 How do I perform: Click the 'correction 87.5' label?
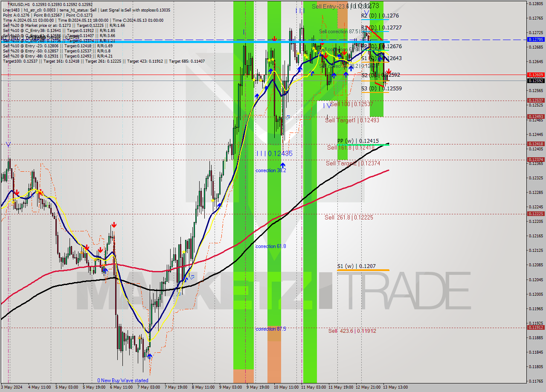click(270, 329)
